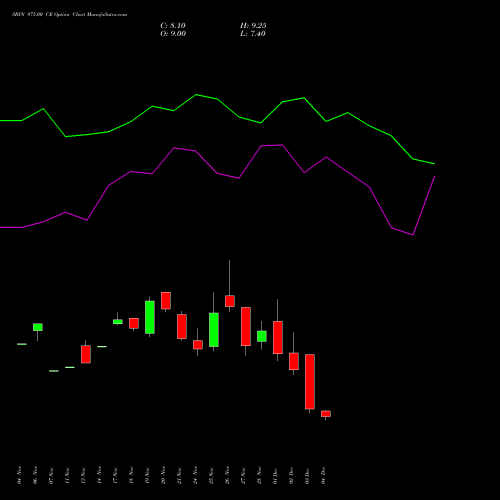Select the low value L: 7.40
This screenshot has height=500, width=500.
click(x=253, y=34)
